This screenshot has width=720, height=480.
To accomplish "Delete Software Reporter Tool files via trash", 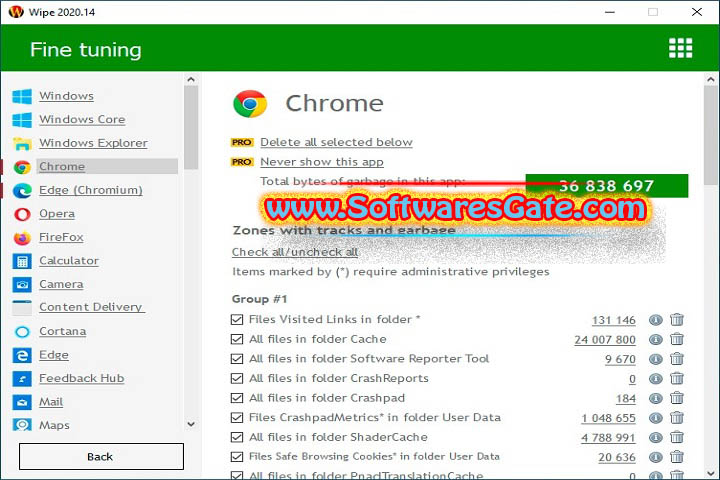I will (x=677, y=359).
